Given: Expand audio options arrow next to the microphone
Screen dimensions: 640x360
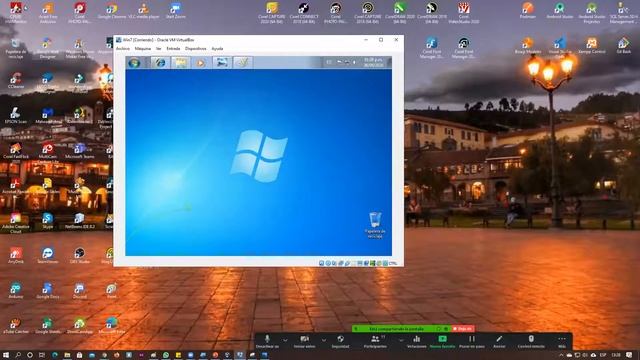Looking at the screenshot, I should [x=285, y=340].
